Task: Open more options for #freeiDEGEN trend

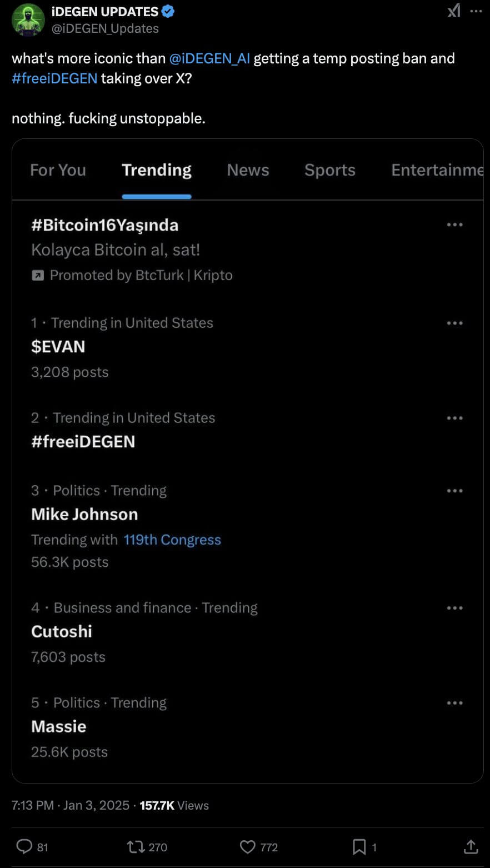Action: [454, 418]
